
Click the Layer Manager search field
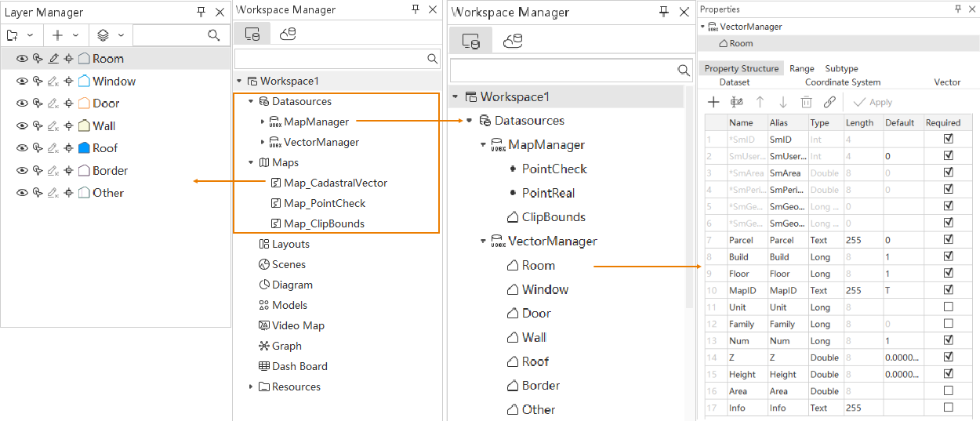click(169, 35)
